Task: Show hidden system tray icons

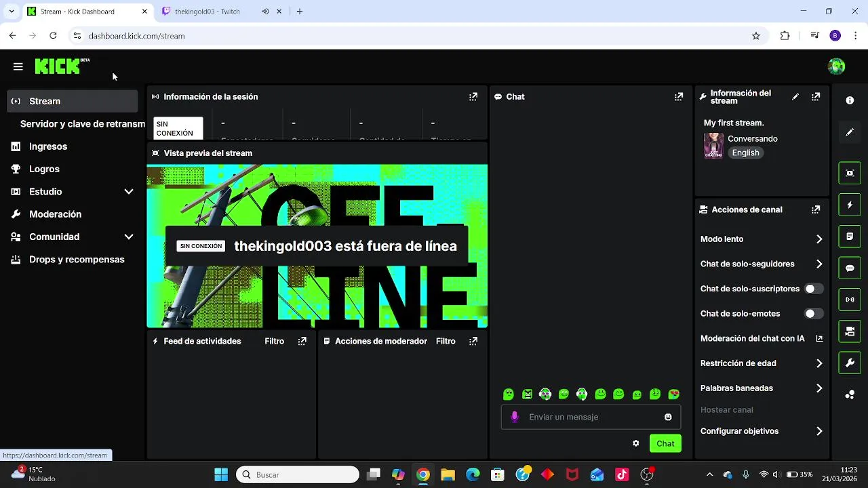Action: (709, 474)
